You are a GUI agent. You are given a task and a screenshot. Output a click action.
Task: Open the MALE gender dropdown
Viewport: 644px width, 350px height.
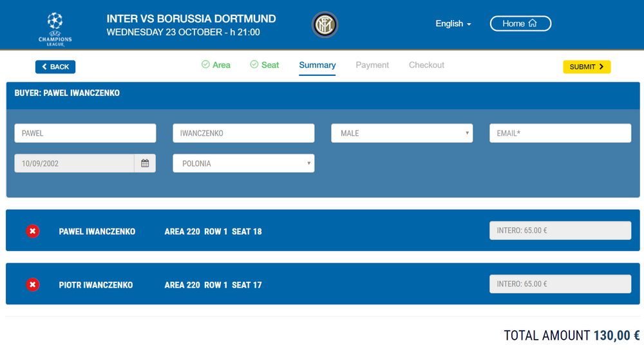pyautogui.click(x=402, y=133)
